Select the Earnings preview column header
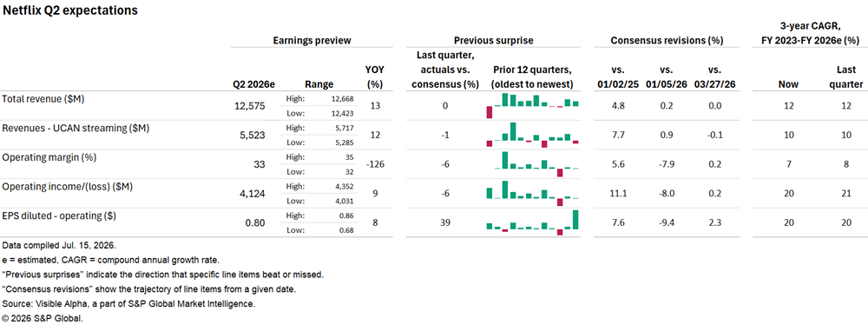The width and height of the screenshot is (868, 325). pos(312,41)
